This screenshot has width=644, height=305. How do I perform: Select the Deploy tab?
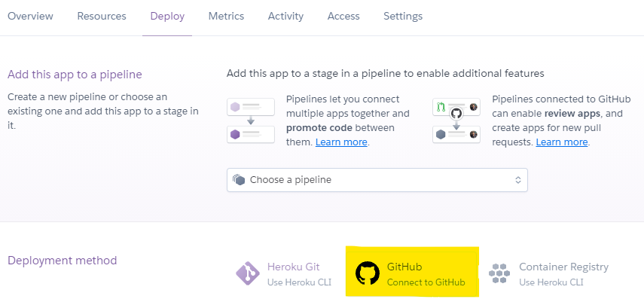pyautogui.click(x=167, y=17)
